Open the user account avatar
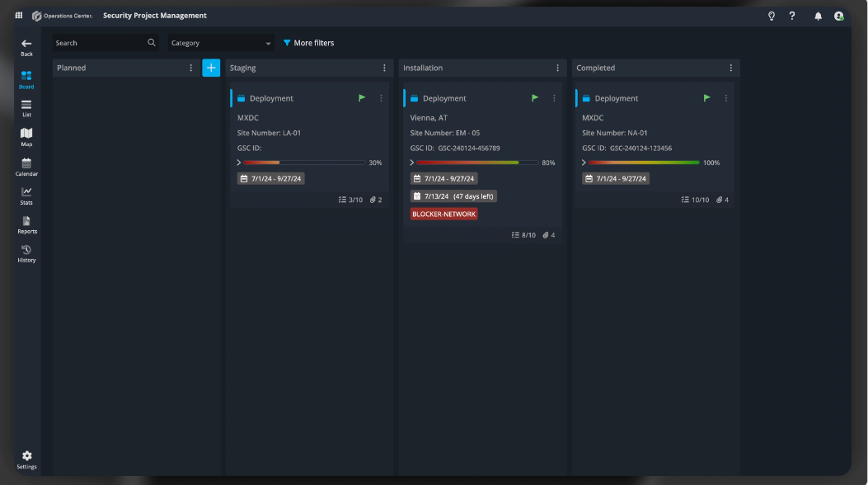Screen dimensions: 868x485 tap(838, 16)
